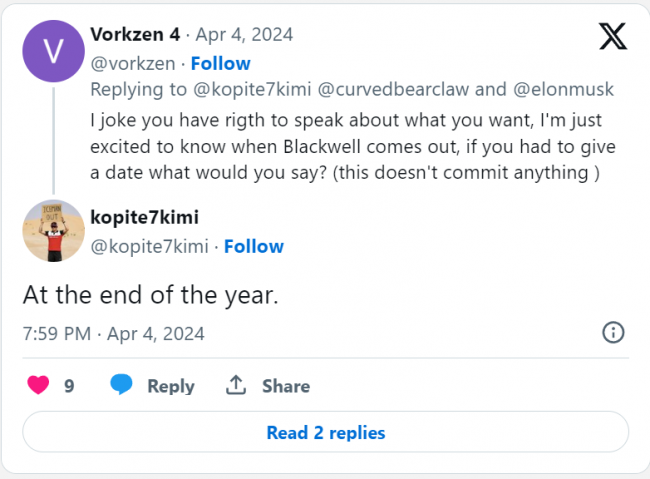
Task: Open the tweet info circle icon
Action: pyautogui.click(x=613, y=333)
